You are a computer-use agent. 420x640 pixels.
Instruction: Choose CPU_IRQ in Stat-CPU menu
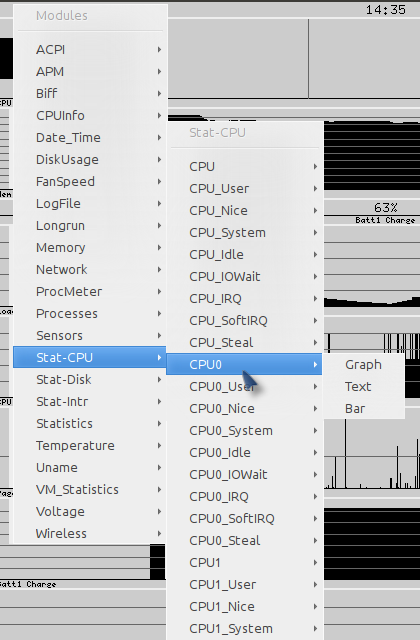point(244,299)
